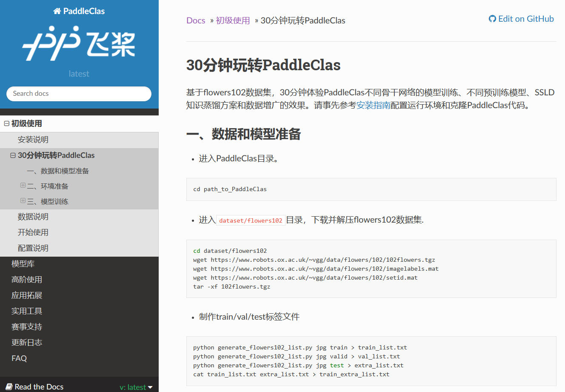This screenshot has height=392, width=565.
Task: Click the GitHub icon next to Edit on GitHub
Action: (492, 18)
